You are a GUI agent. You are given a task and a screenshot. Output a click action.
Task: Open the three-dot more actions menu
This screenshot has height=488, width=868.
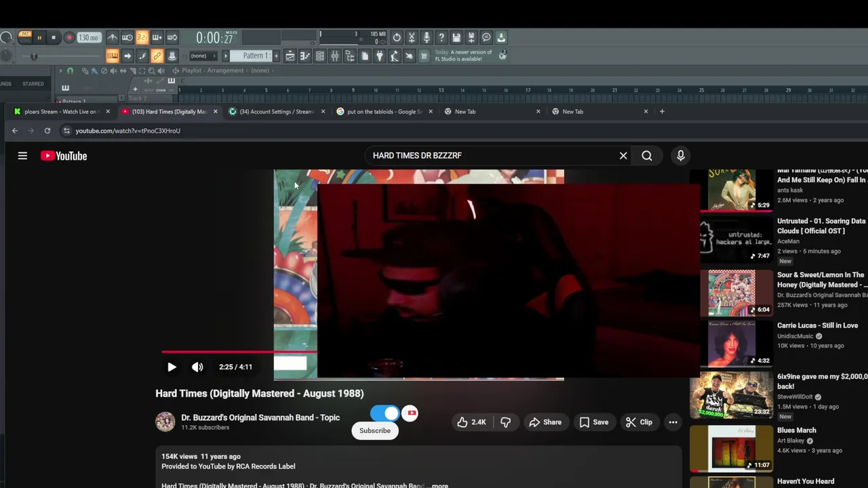[673, 422]
